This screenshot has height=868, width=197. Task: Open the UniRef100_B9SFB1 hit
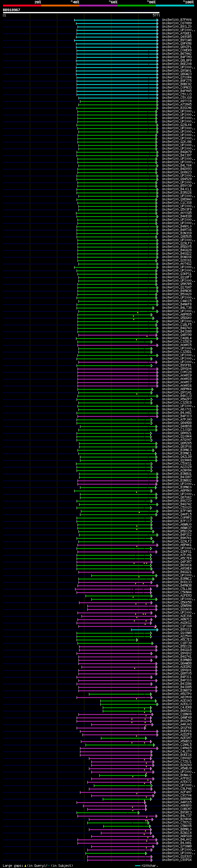coord(177,365)
